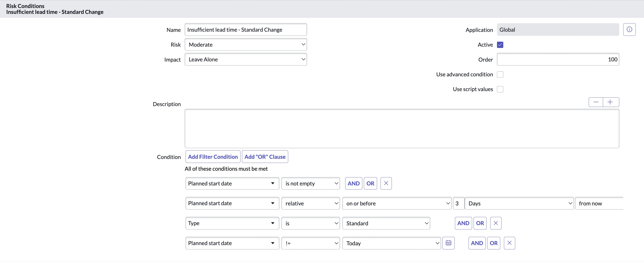644x262 pixels.
Task: Edit the relative days number field
Action: pos(459,203)
